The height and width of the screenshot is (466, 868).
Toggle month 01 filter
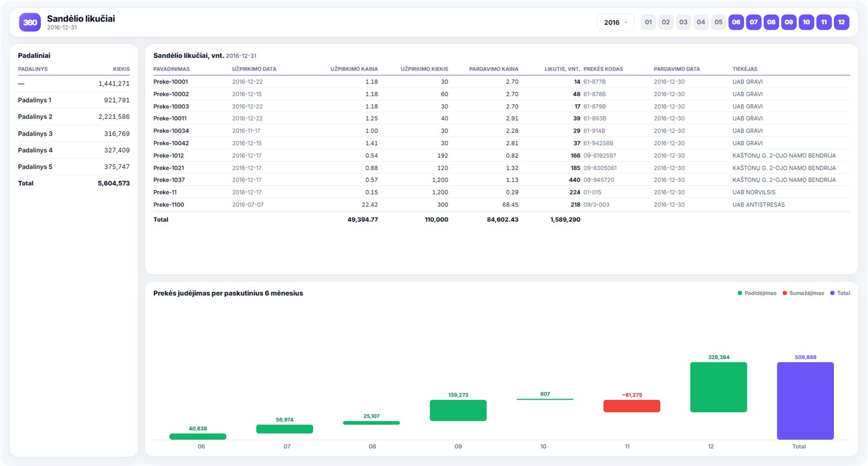tap(648, 22)
